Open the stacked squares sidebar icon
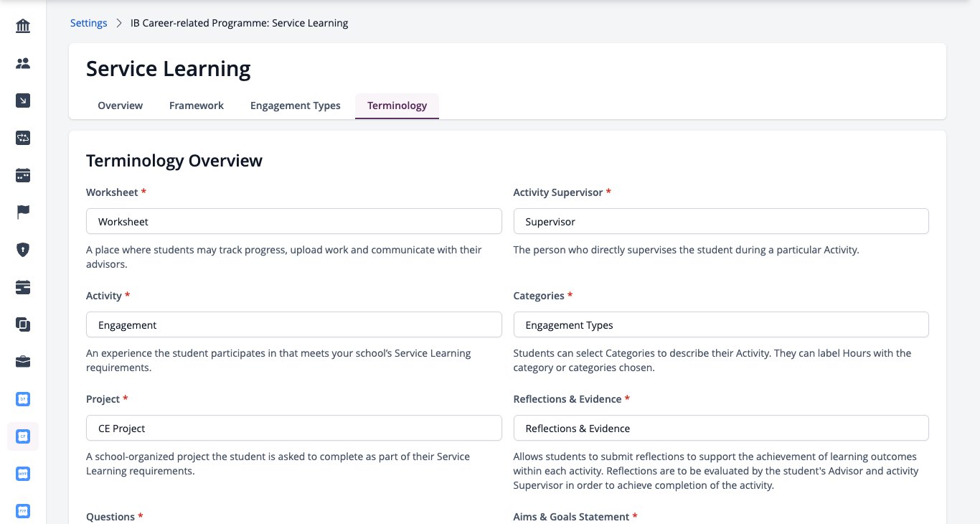This screenshot has width=980, height=524. (23, 324)
